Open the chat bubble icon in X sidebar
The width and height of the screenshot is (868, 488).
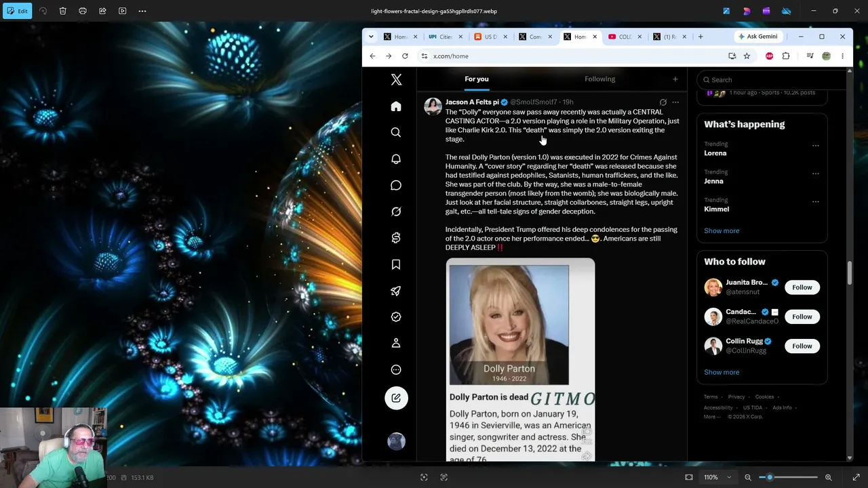tap(396, 185)
